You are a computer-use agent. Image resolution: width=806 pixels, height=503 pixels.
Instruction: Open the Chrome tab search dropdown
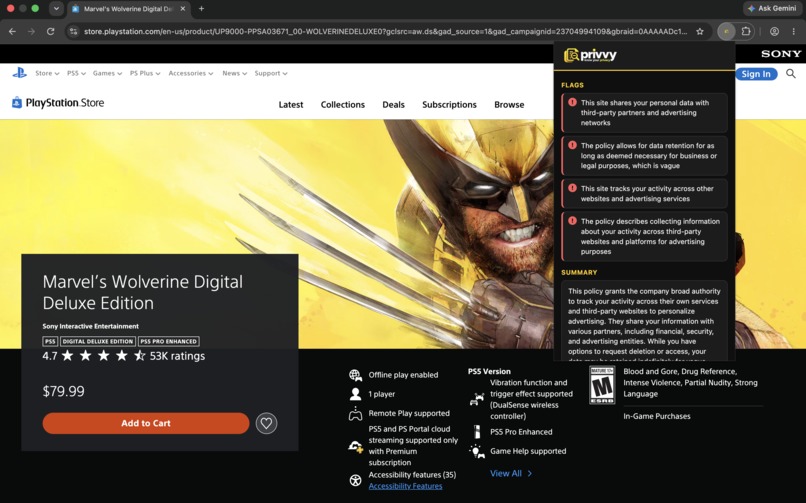[x=56, y=9]
